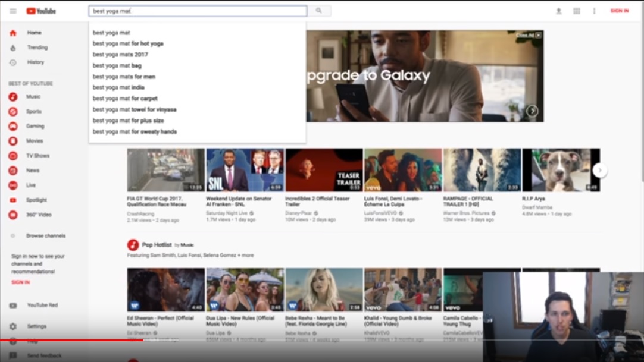Open SNL Weekend Update thumbnail
The image size is (644, 362).
pyautogui.click(x=245, y=170)
